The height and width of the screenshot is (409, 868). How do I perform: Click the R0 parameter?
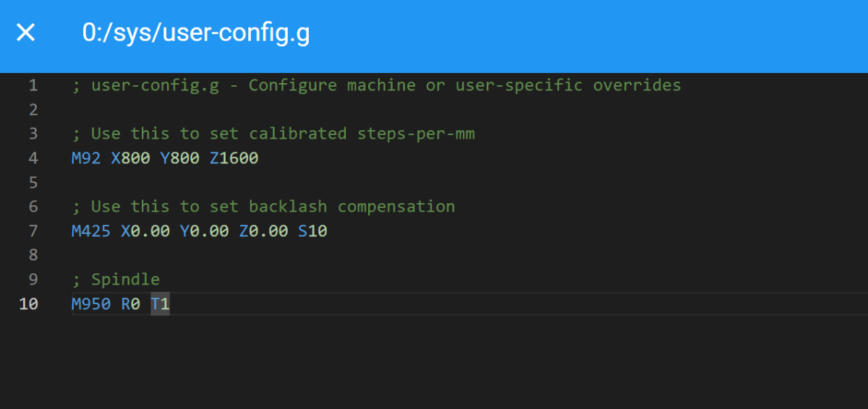(130, 304)
